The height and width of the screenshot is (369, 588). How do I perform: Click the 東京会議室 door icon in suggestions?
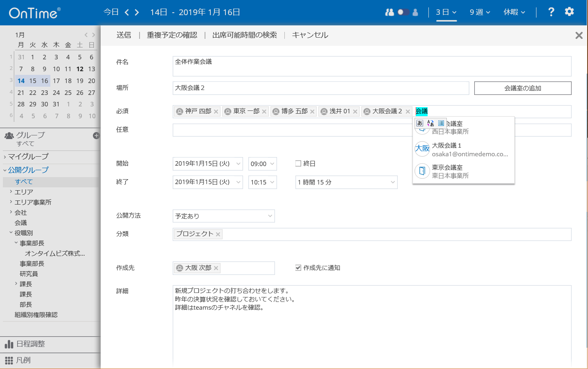(x=422, y=171)
